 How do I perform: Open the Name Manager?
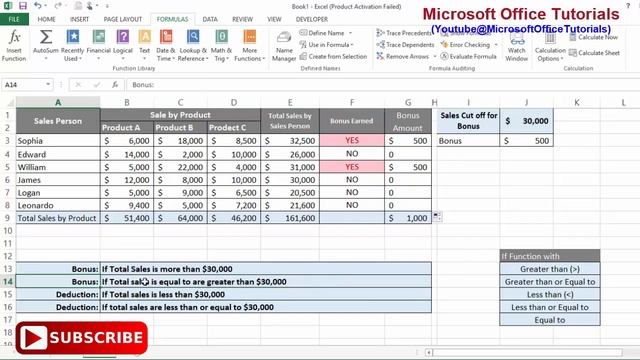pos(284,46)
